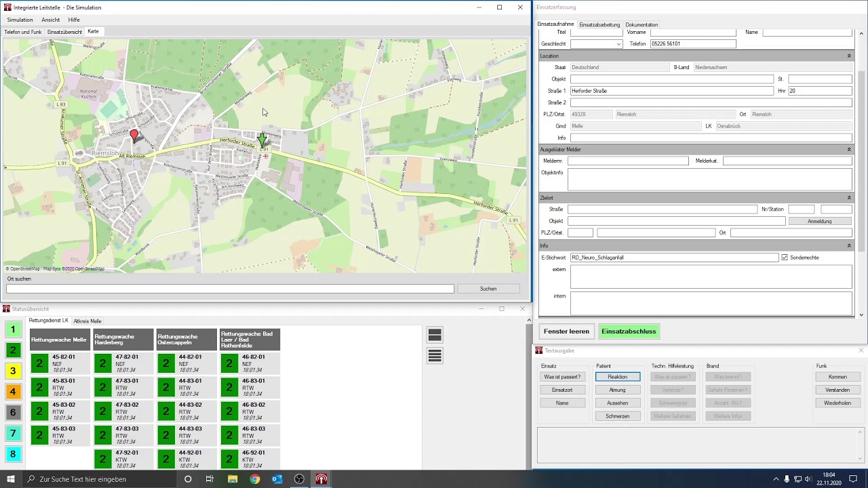Click the status icon of vehicle 46-92-01 KTW
This screenshot has height=488, width=868.
[229, 459]
